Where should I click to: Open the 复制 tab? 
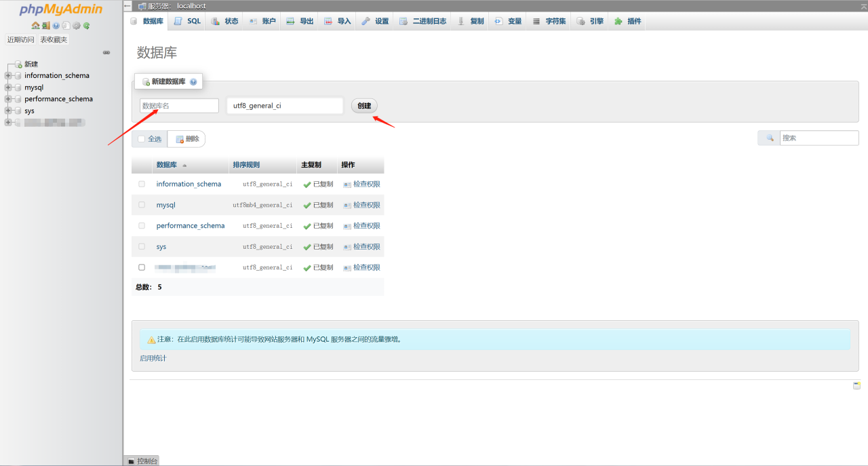(470, 21)
